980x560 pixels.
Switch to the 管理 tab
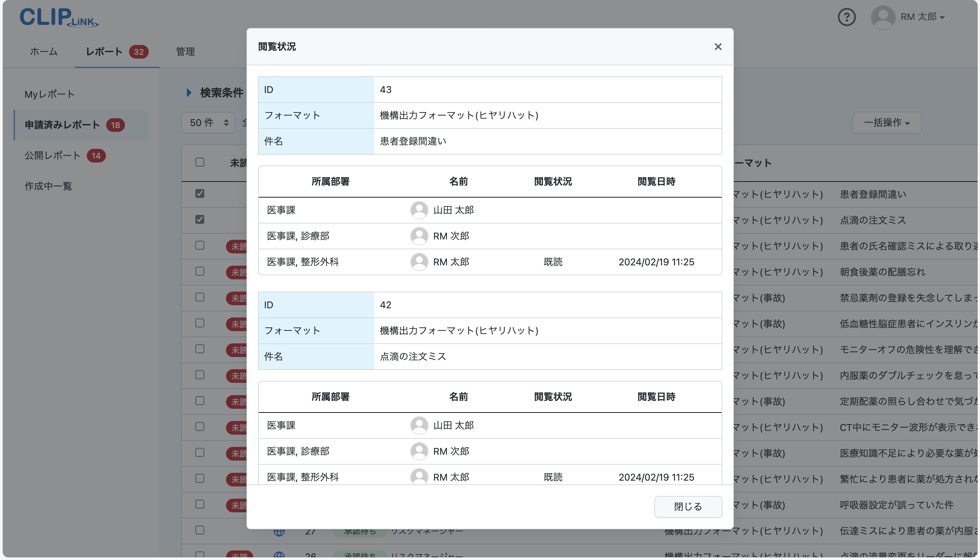point(185,51)
